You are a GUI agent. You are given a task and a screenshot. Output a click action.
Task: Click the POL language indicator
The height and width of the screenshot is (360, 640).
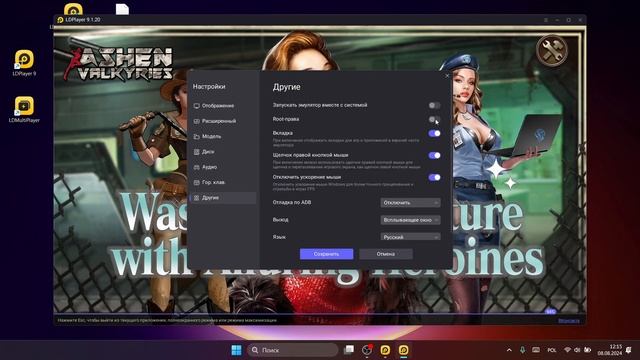point(552,350)
